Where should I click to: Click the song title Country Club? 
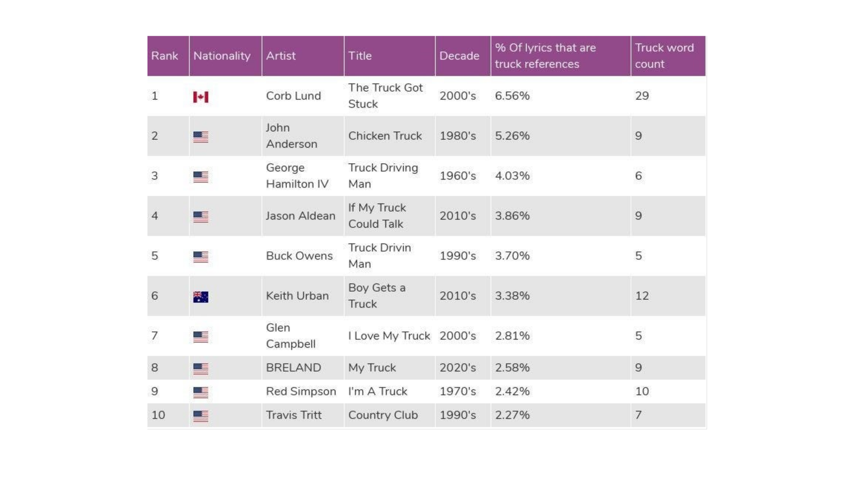click(x=383, y=415)
